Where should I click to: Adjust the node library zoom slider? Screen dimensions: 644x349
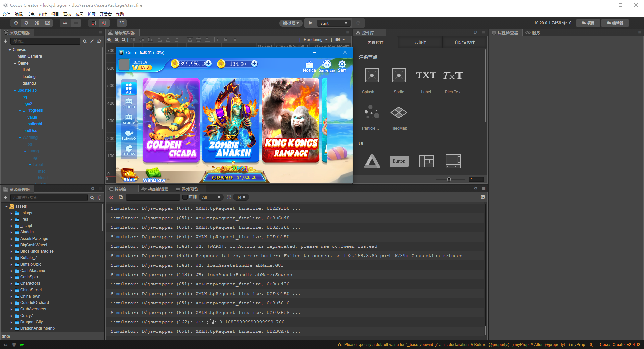click(x=449, y=179)
